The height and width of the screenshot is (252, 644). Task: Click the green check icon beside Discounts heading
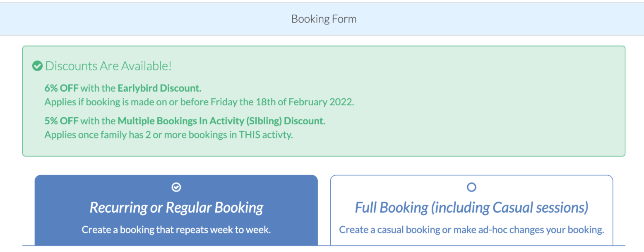[x=38, y=66]
